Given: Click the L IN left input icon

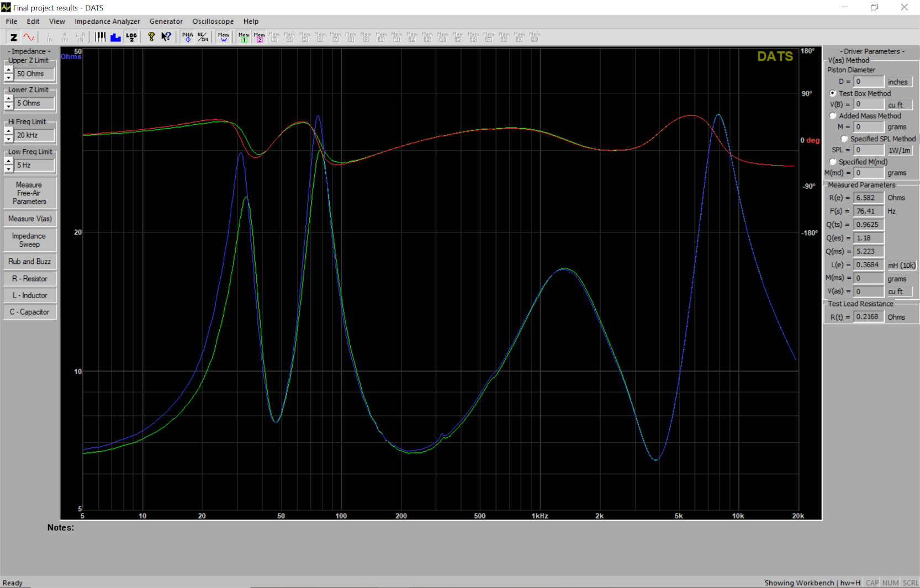Looking at the screenshot, I should click(x=50, y=37).
